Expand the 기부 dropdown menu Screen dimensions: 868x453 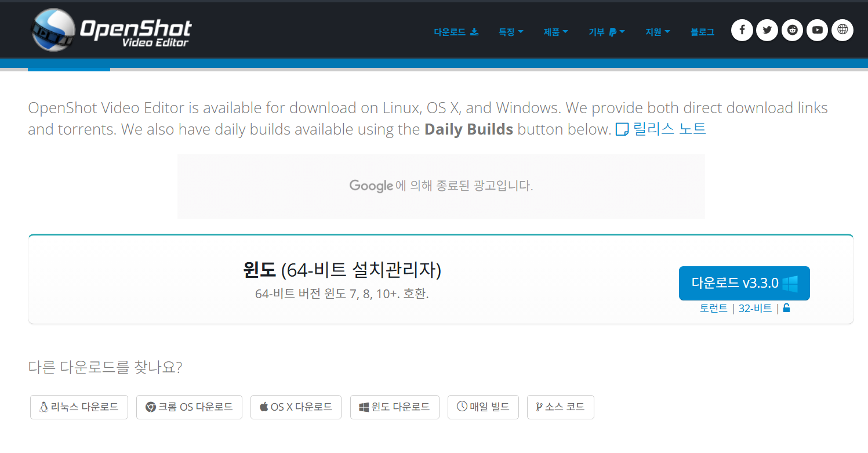tap(606, 32)
